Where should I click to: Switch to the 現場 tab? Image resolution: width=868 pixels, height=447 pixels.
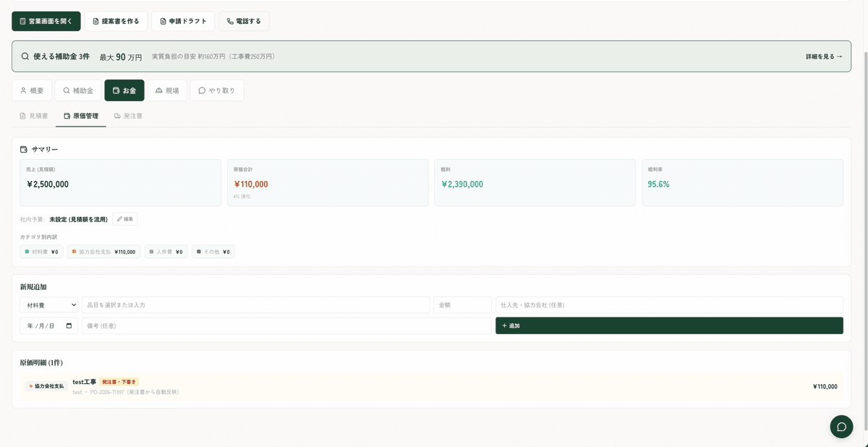coord(167,90)
